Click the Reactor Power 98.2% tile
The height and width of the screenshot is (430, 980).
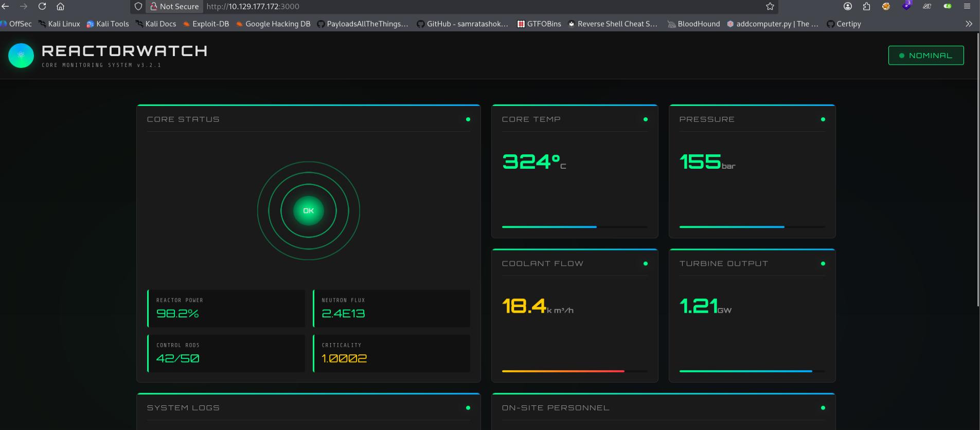[x=226, y=308]
